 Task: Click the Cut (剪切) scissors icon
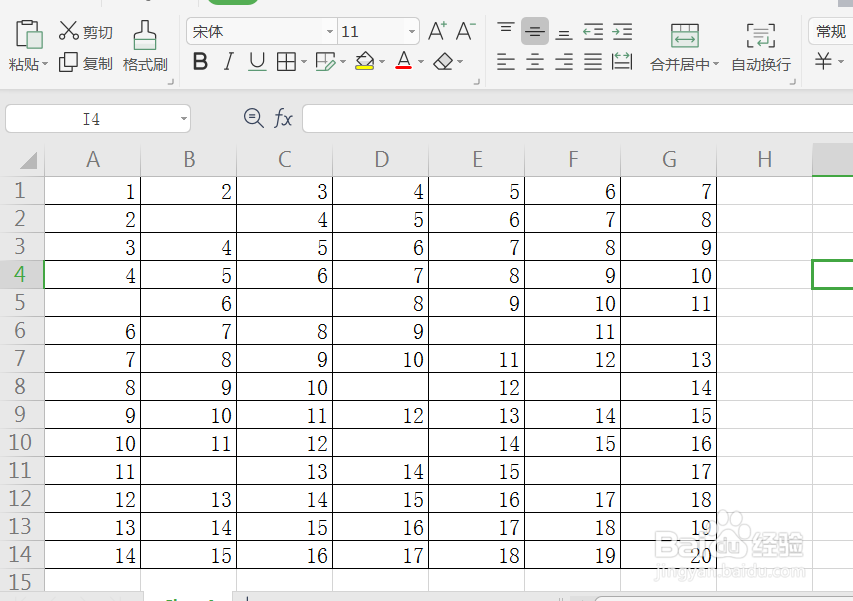point(69,30)
